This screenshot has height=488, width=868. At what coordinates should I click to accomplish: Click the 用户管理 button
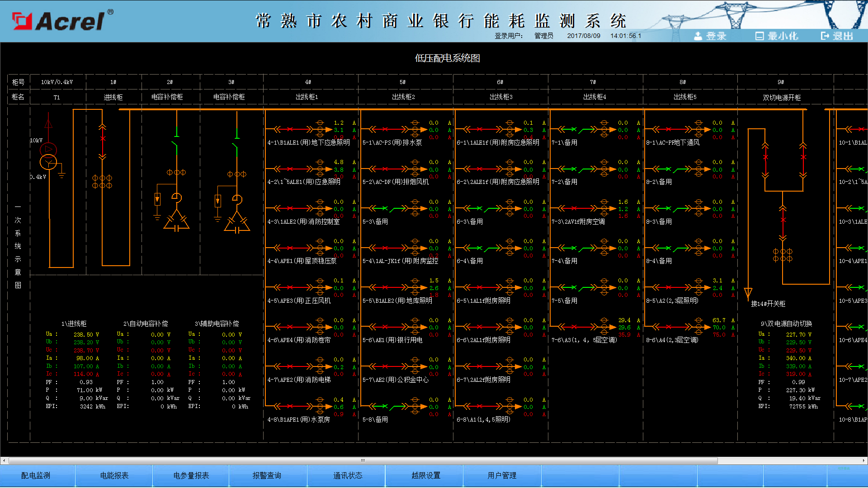502,475
